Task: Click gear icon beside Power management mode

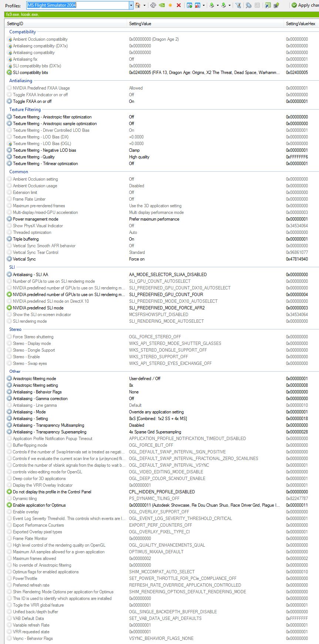Action: coord(9,219)
